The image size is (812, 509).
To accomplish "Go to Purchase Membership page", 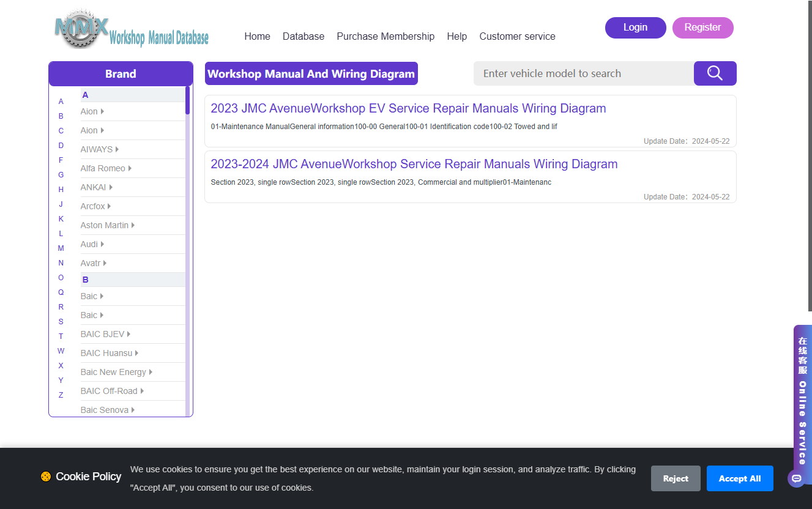I will pos(386,36).
